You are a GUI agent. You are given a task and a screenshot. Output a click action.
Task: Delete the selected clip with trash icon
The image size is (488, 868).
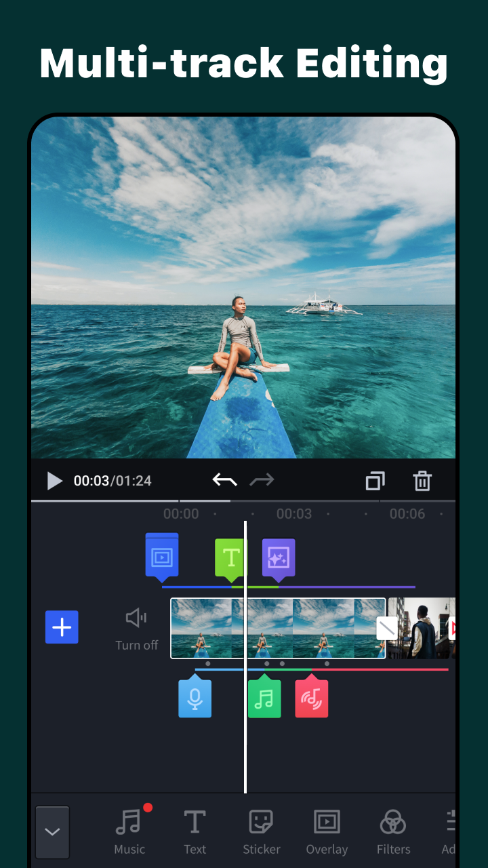click(422, 481)
